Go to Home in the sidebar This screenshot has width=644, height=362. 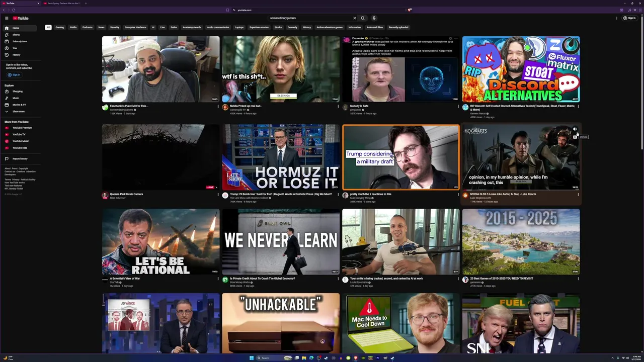coord(20,28)
